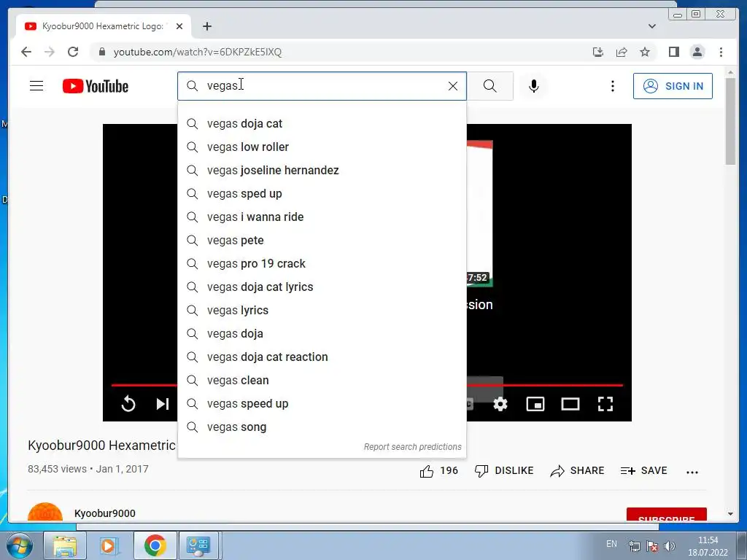747x560 pixels.
Task: Open Chrome profile avatar menu
Action: click(x=697, y=52)
